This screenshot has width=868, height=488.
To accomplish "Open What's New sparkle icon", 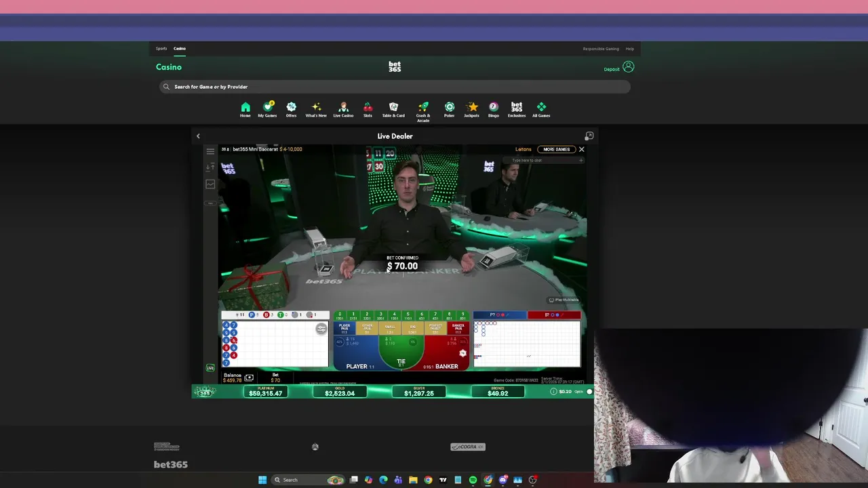I will point(316,110).
